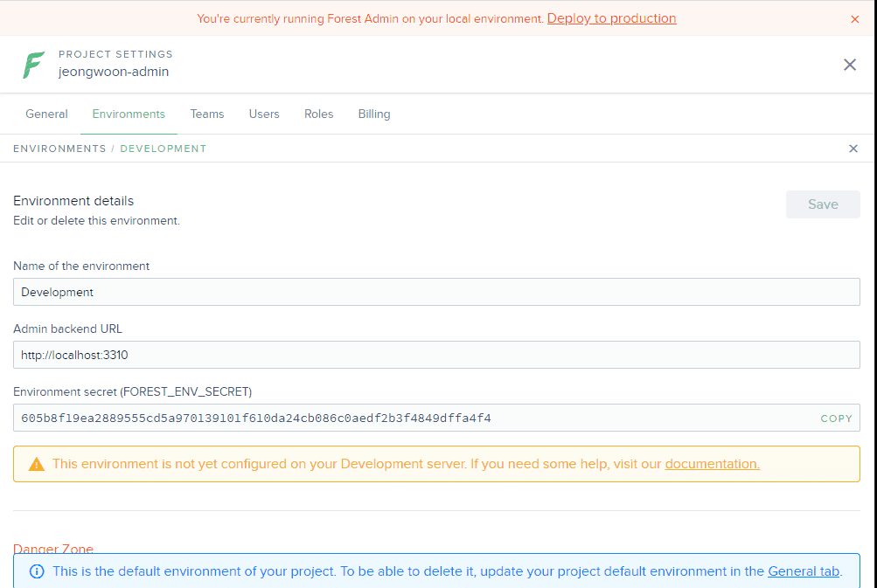Viewport: 877px width, 588px height.
Task: Click the DEVELOPMENT breadcrumb label
Action: click(164, 149)
